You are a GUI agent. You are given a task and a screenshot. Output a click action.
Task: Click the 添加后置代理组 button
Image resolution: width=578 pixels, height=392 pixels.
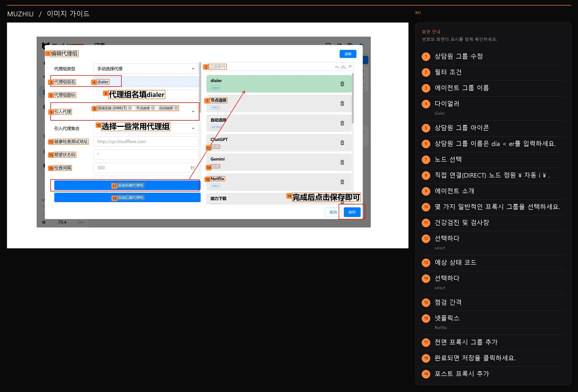pos(127,198)
